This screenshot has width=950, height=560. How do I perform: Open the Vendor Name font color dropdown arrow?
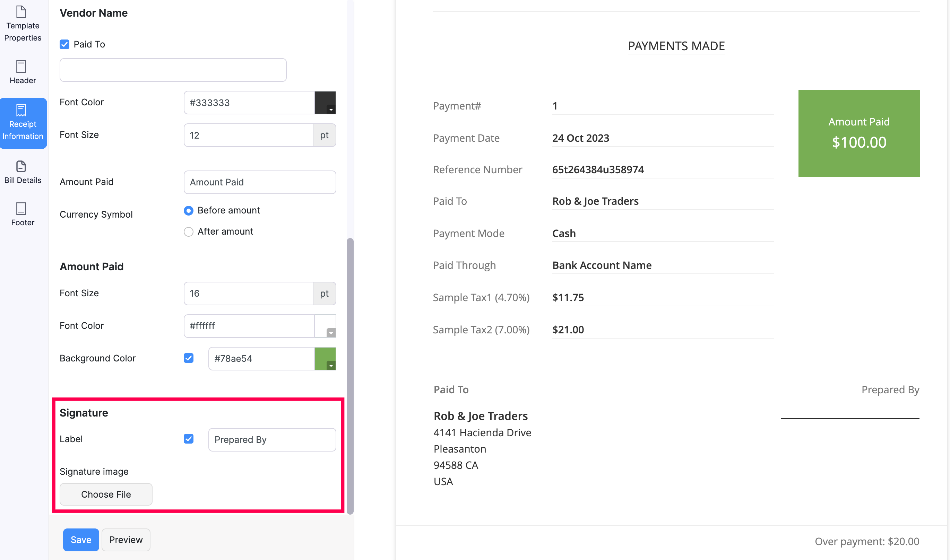tap(331, 109)
